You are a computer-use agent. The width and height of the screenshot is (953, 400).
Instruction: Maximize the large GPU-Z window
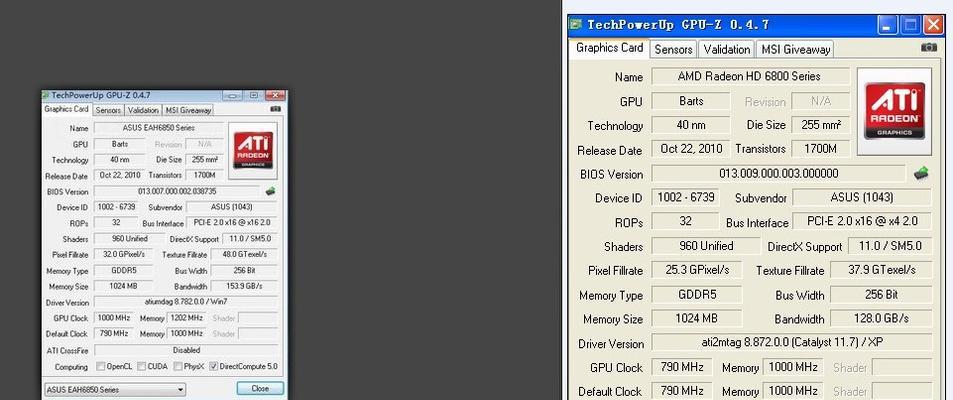pos(910,24)
